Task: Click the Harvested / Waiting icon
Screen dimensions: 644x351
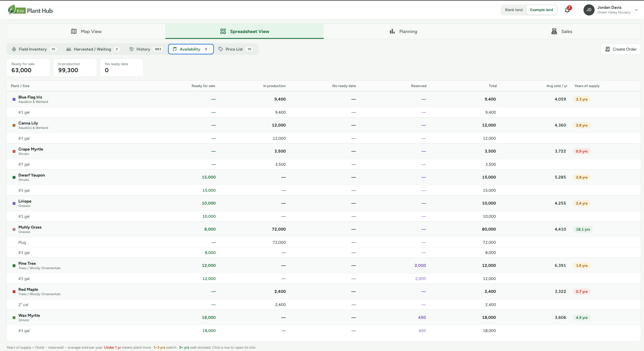Action: (x=69, y=49)
